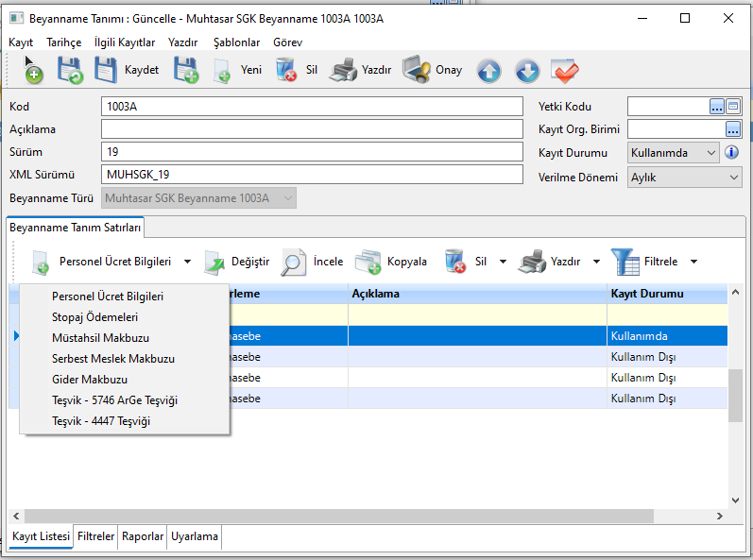This screenshot has width=753, height=560.
Task: Choose Serbest Meslek Makbuzu menu entry
Action: click(112, 359)
